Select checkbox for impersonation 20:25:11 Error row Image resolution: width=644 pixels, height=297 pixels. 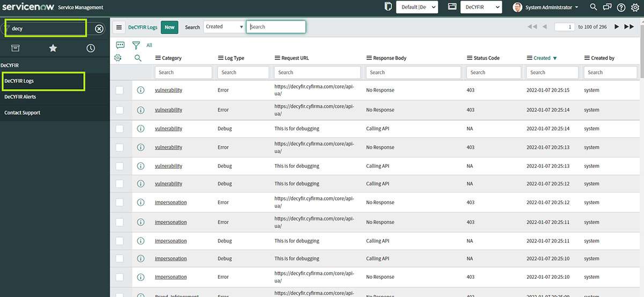pyautogui.click(x=119, y=222)
